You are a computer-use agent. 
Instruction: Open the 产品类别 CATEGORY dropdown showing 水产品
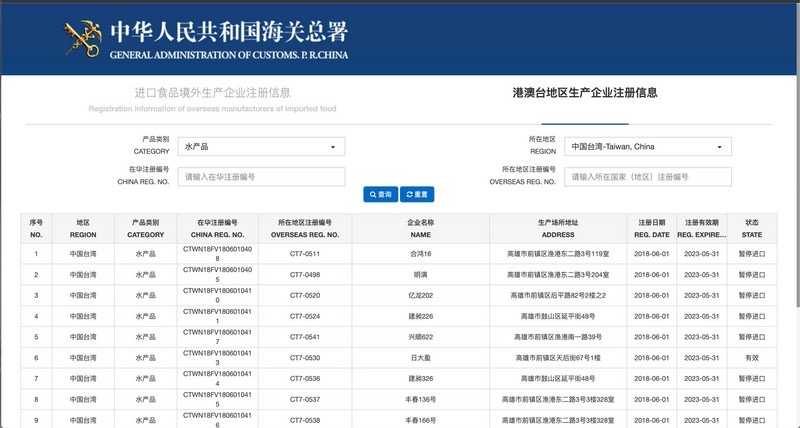[261, 146]
